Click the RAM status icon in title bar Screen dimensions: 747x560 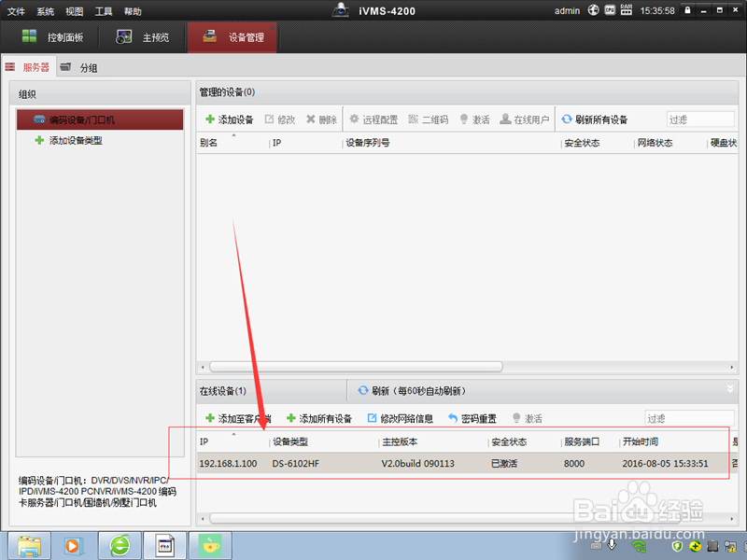[x=627, y=10]
